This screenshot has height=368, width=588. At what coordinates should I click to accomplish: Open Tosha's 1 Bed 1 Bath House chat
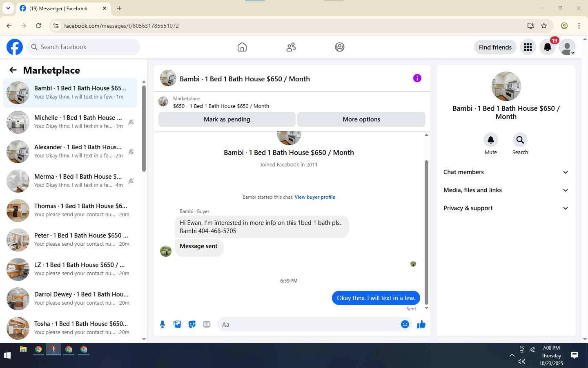point(70,328)
